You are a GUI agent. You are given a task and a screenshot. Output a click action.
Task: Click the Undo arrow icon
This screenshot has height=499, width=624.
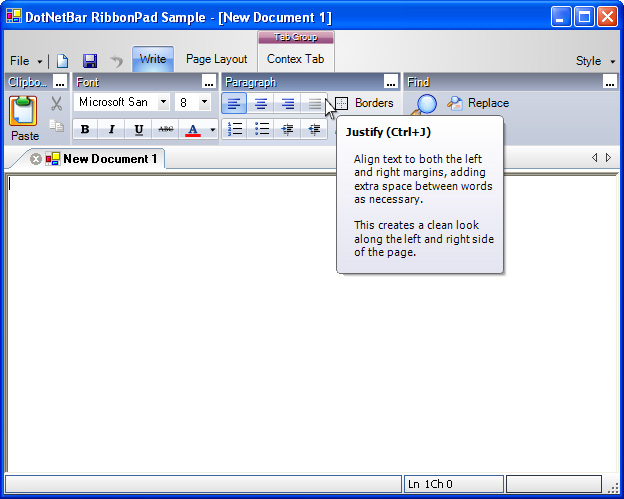[116, 61]
